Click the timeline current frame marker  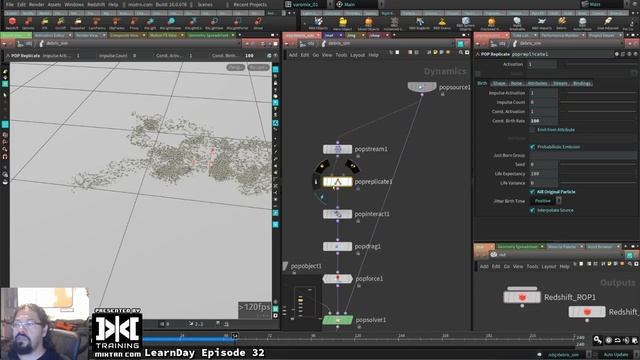235,336
